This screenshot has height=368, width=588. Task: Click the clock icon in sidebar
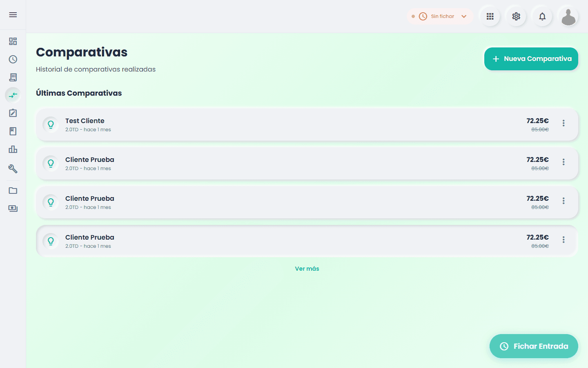[13, 59]
